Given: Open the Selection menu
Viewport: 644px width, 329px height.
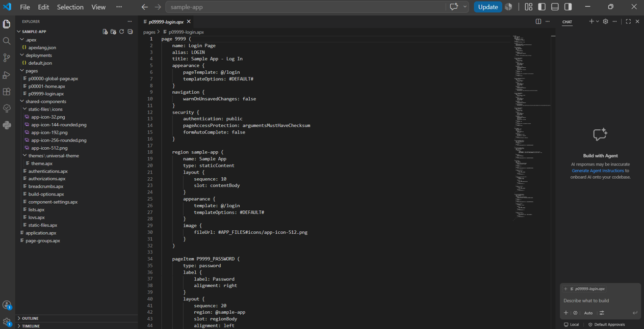Looking at the screenshot, I should point(70,7).
